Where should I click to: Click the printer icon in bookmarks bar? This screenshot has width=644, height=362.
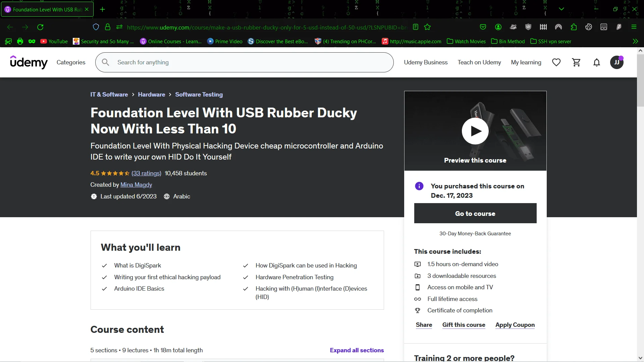coord(20,41)
